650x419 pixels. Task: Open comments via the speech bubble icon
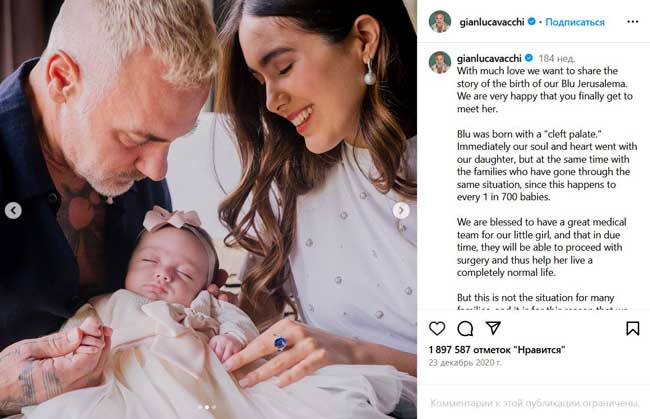point(465,328)
